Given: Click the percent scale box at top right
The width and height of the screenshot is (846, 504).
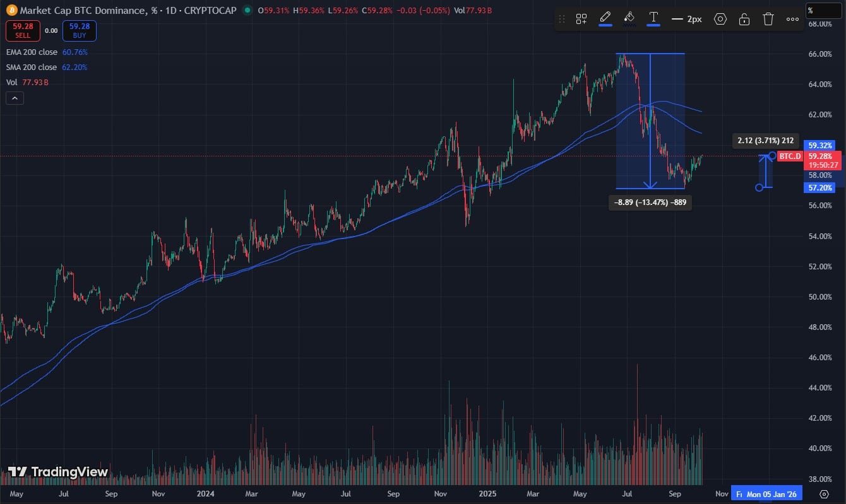Looking at the screenshot, I should (824, 11).
